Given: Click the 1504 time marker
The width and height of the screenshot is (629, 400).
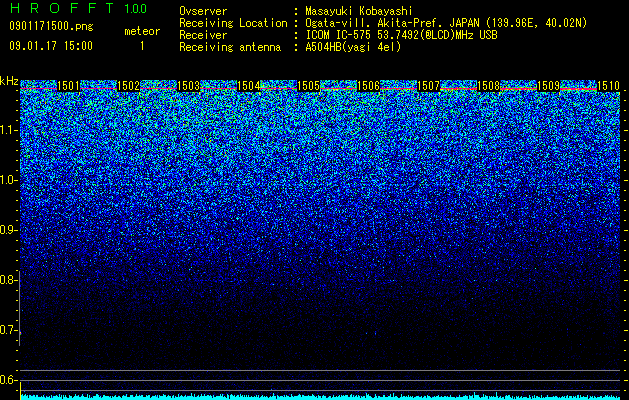Looking at the screenshot, I should pyautogui.click(x=249, y=86).
